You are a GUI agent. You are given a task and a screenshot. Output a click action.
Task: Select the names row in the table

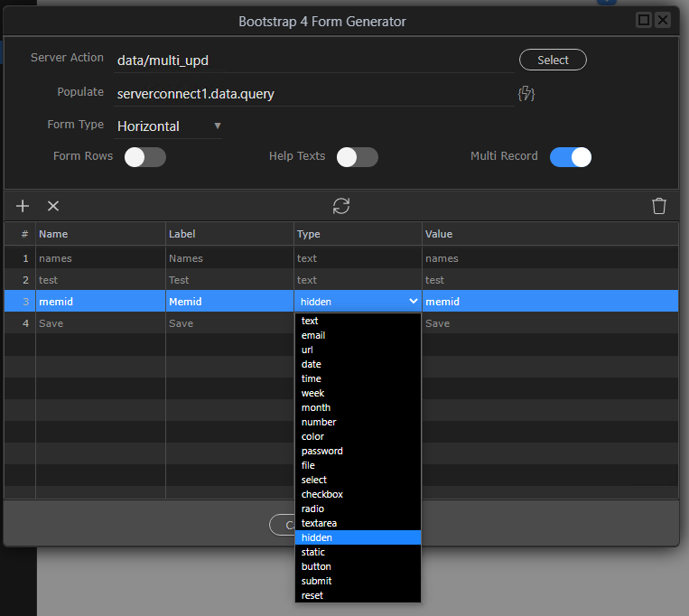pos(99,258)
